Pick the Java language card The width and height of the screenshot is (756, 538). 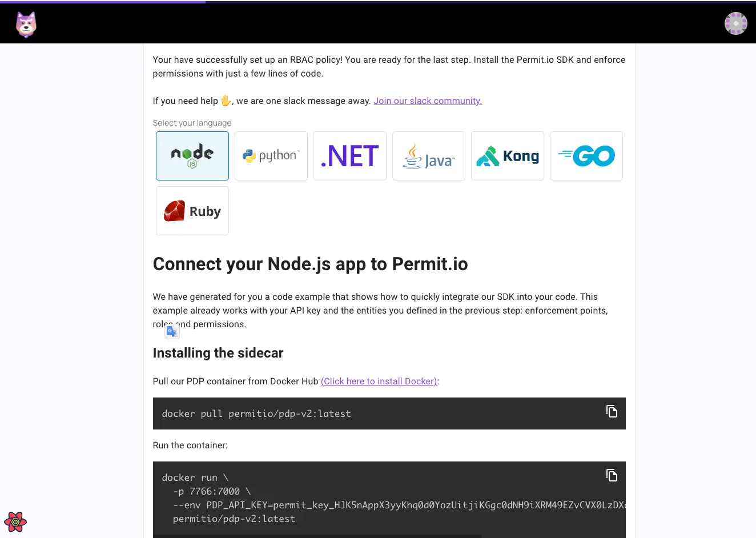coord(429,156)
